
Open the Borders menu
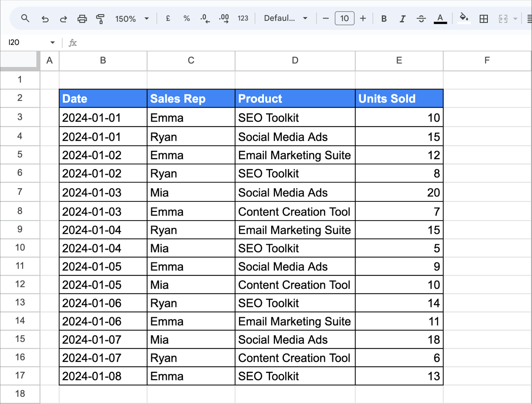pos(483,19)
